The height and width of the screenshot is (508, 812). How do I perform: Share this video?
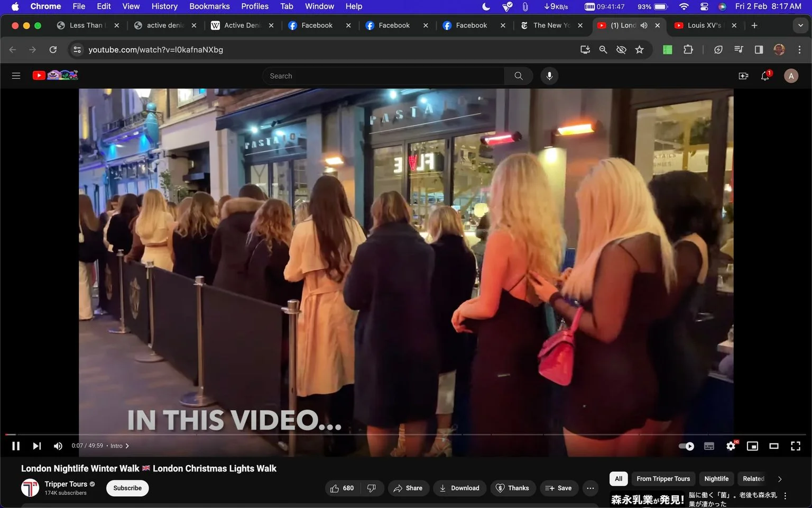408,488
